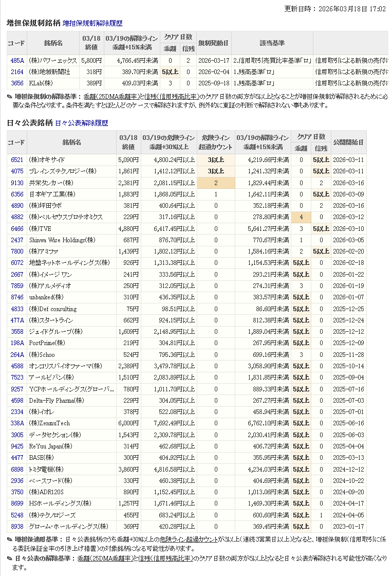Click stock code 4075 link
The width and height of the screenshot is (392, 576).
pyautogui.click(x=17, y=171)
